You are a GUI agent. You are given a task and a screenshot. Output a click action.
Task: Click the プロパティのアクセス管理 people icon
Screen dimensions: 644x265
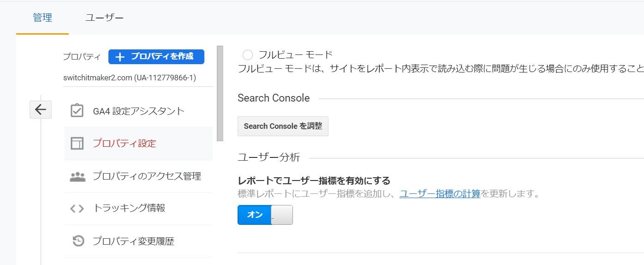[78, 176]
